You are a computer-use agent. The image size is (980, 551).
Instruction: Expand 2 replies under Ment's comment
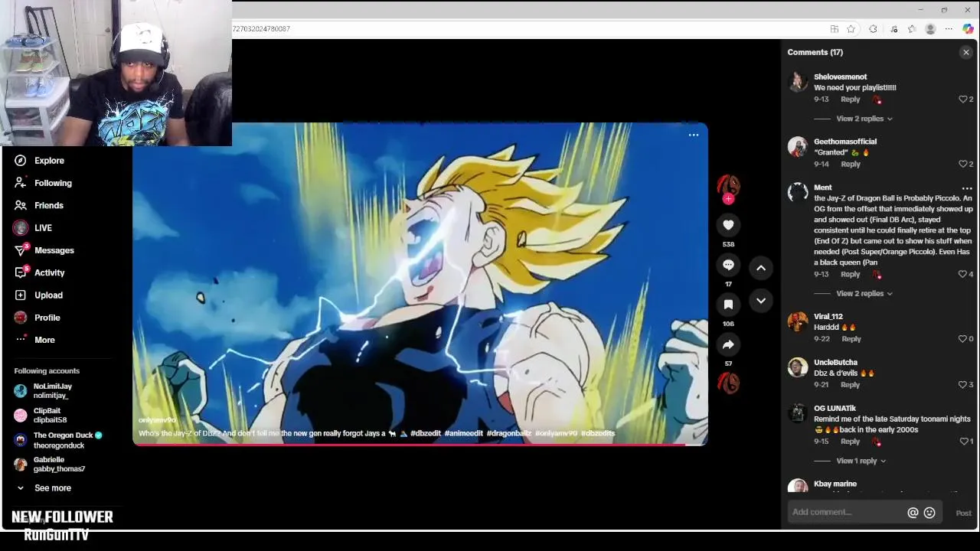[864, 293]
